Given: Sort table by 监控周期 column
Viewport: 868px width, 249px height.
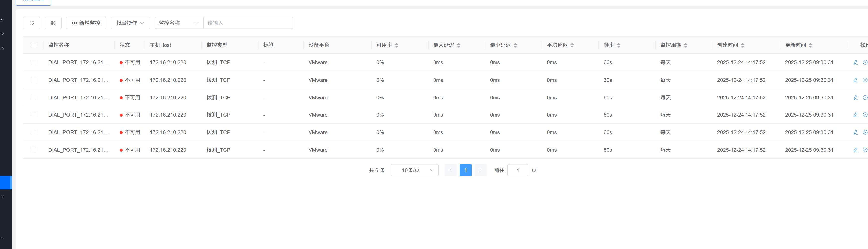Looking at the screenshot, I should 686,45.
